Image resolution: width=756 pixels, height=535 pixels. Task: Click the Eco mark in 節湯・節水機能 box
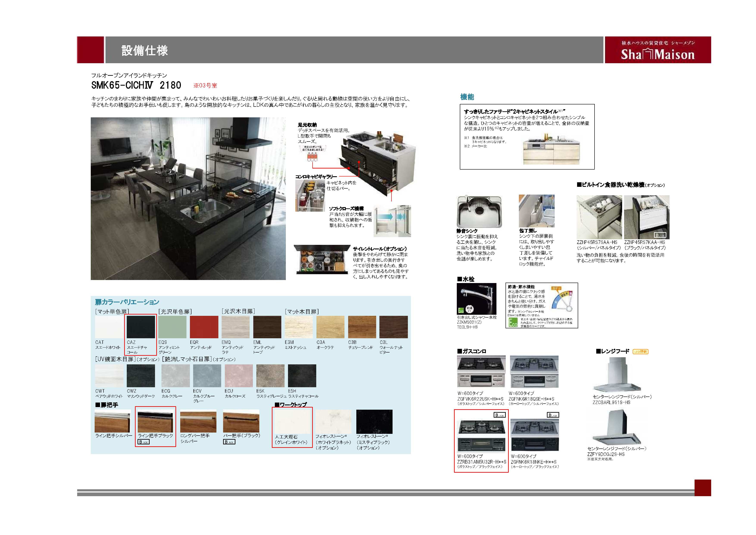pos(513,322)
